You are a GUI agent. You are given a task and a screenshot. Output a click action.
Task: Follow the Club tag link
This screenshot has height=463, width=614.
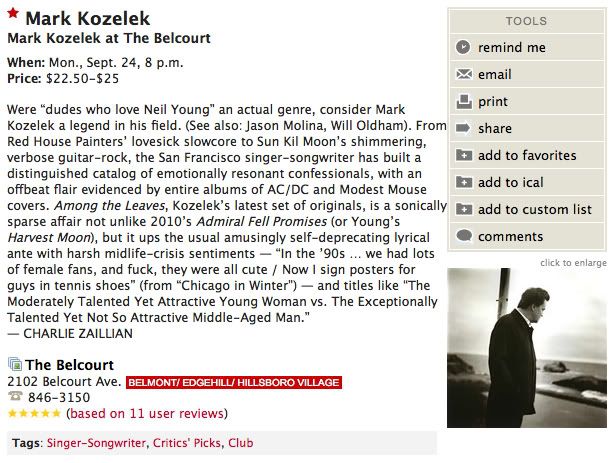[x=241, y=442]
